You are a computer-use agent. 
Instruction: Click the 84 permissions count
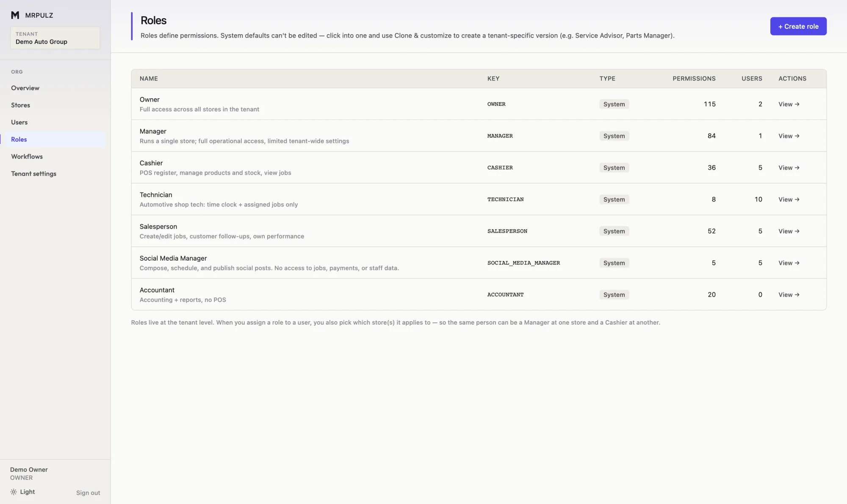[711, 136]
